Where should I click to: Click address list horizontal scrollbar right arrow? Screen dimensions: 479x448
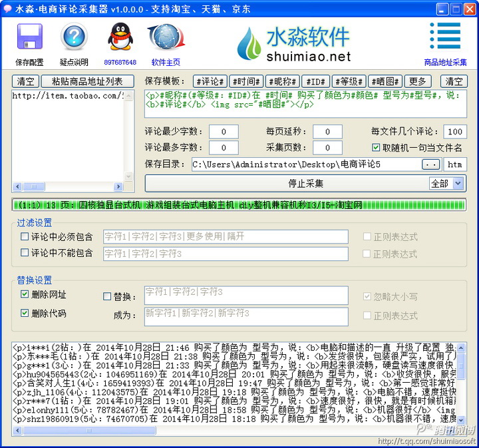118,186
